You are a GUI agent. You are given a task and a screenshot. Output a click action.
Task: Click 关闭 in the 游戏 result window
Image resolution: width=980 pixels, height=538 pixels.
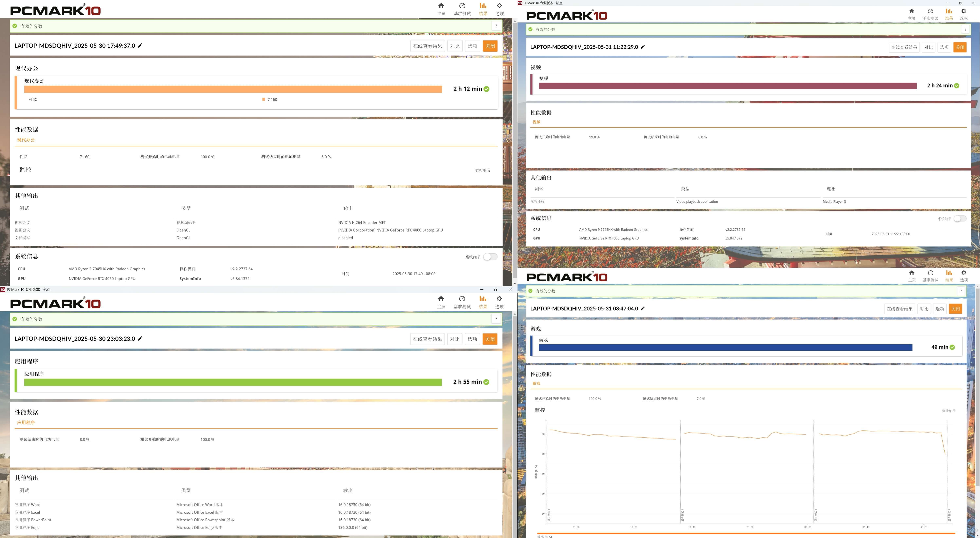[955, 309]
